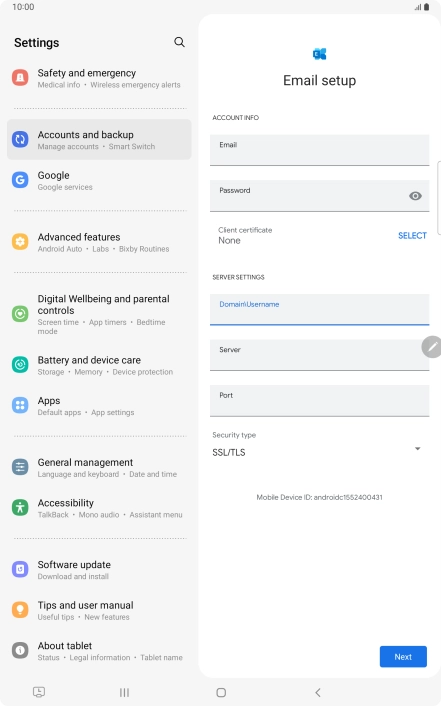Open Advanced features orange gear icon

click(x=20, y=242)
